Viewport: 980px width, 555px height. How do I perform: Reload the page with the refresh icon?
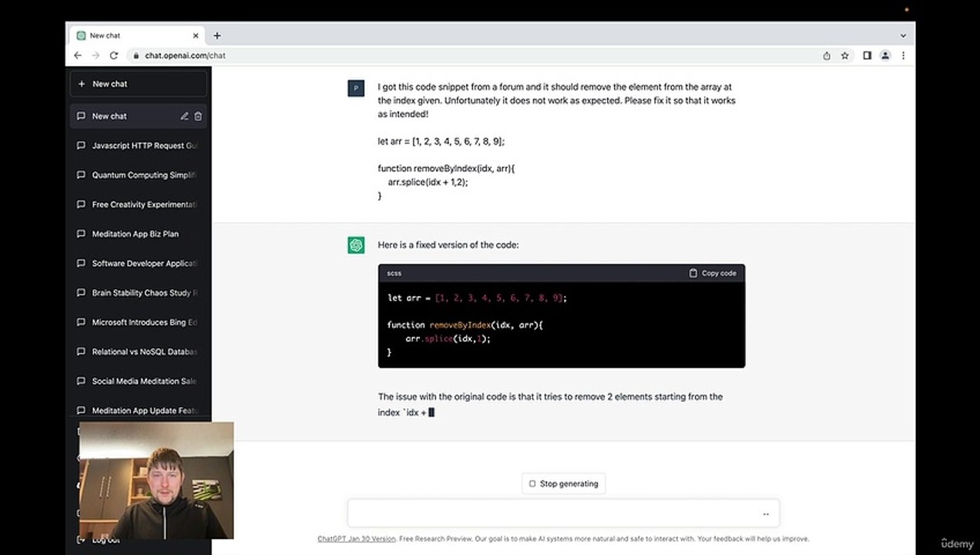pos(114,55)
